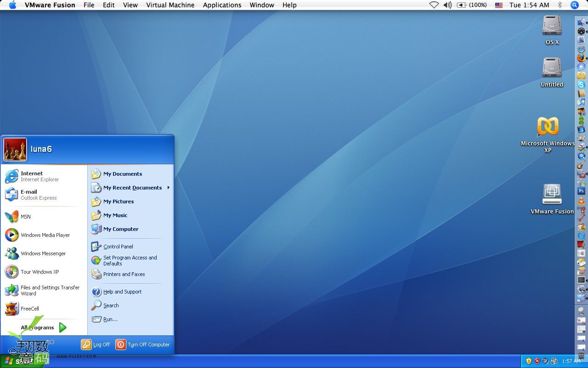Click the luna6 user picture
Image resolution: width=588 pixels, height=368 pixels.
coord(15,149)
